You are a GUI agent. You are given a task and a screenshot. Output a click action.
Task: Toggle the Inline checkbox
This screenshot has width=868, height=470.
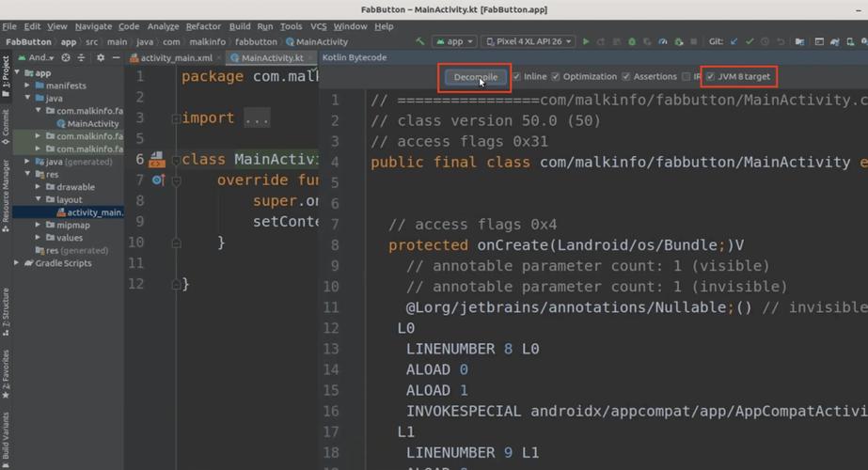pyautogui.click(x=518, y=77)
